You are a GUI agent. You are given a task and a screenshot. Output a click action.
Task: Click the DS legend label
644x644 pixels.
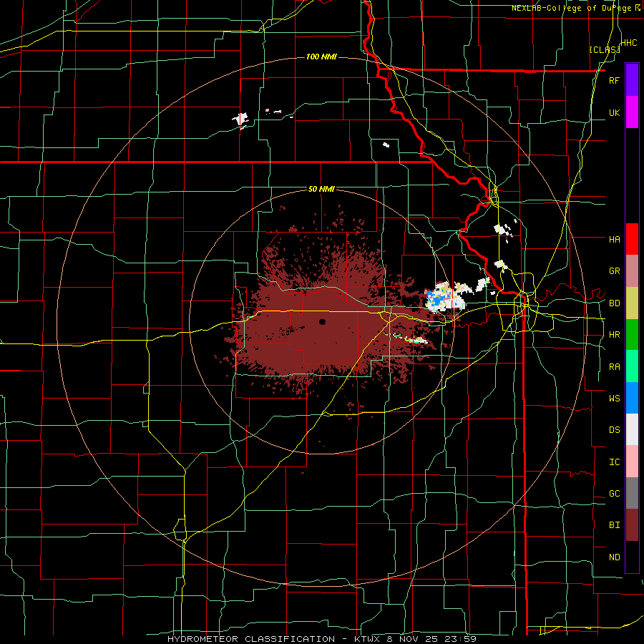coord(614,430)
